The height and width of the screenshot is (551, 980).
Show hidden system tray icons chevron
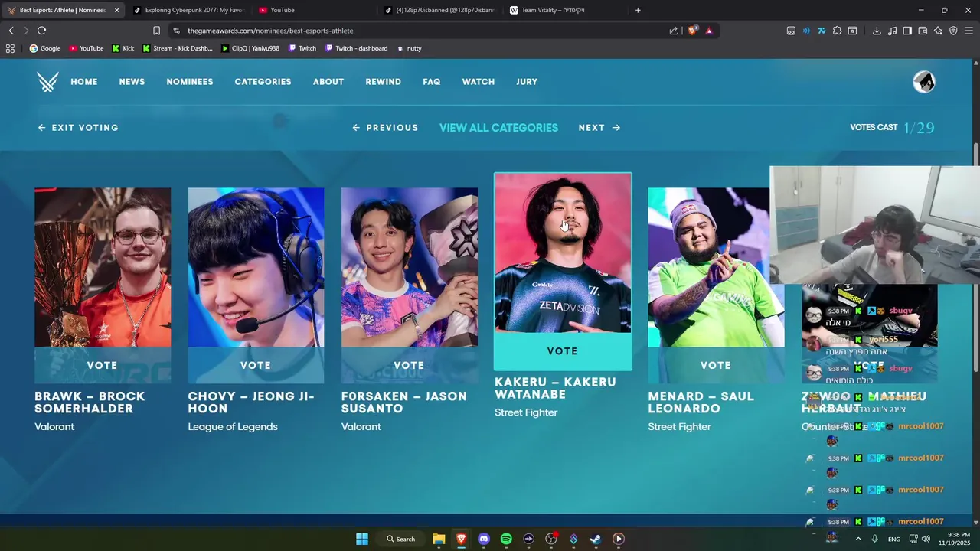click(x=857, y=539)
